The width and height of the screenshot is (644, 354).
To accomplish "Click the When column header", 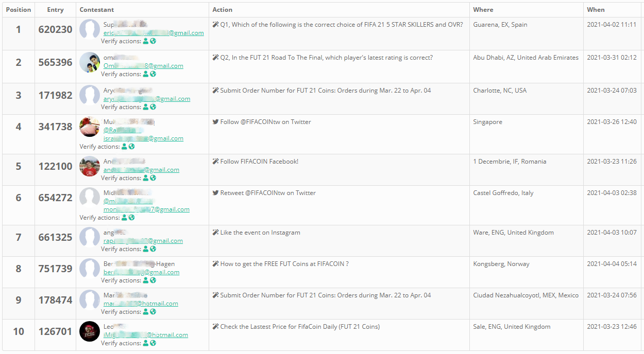I will [x=596, y=10].
